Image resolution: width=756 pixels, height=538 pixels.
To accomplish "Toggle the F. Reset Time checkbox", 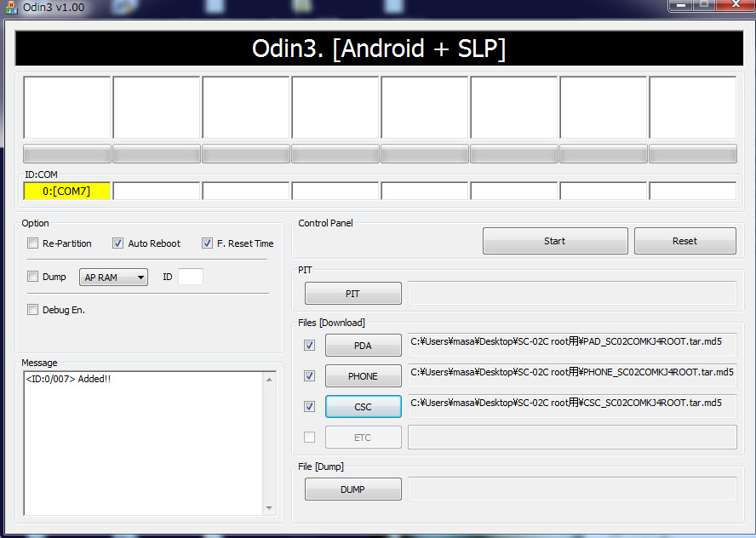I will point(207,243).
